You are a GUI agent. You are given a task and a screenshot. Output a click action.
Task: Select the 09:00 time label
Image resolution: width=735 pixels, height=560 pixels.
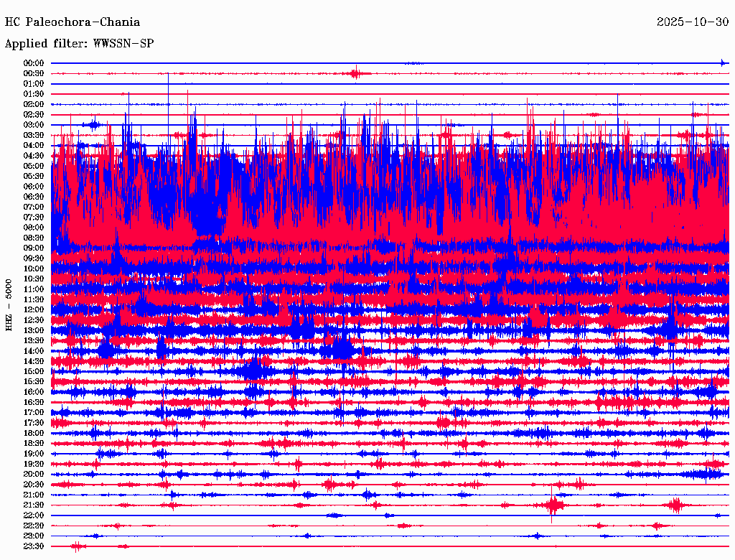point(34,248)
